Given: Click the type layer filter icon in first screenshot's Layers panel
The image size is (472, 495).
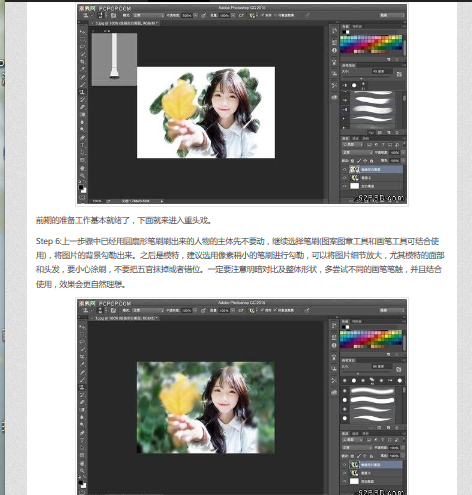Looking at the screenshot, I should click(383, 145).
